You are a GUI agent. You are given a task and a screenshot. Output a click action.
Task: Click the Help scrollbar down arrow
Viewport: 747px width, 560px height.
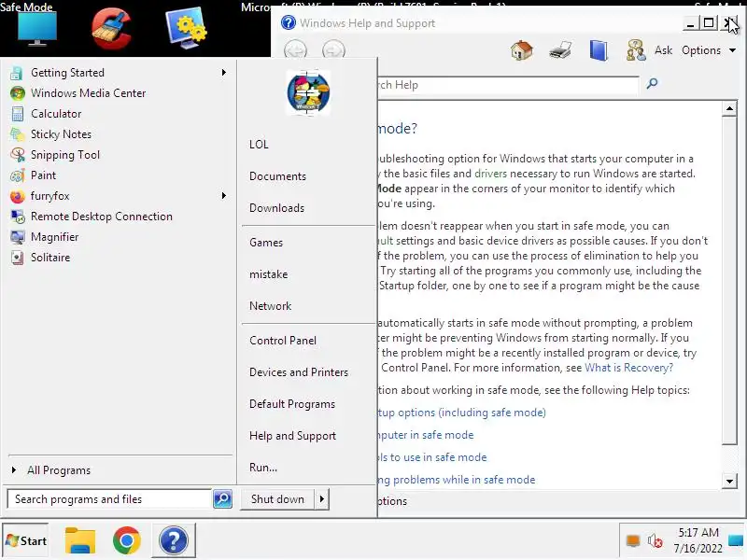(x=729, y=481)
